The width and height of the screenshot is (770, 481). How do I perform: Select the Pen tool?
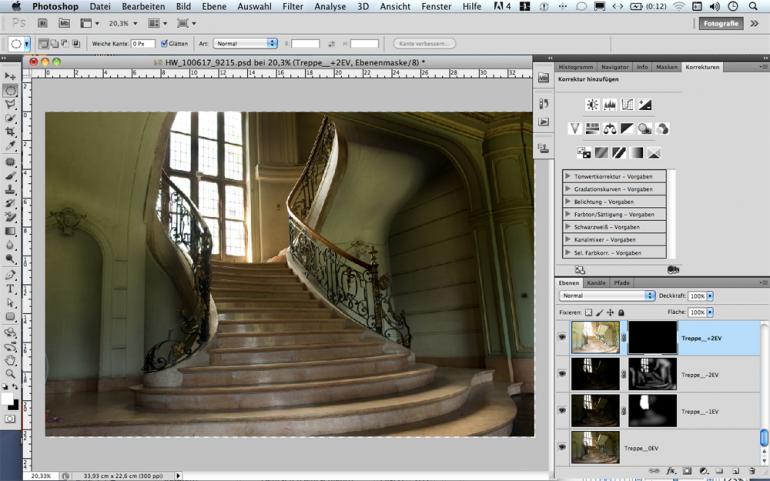click(10, 275)
